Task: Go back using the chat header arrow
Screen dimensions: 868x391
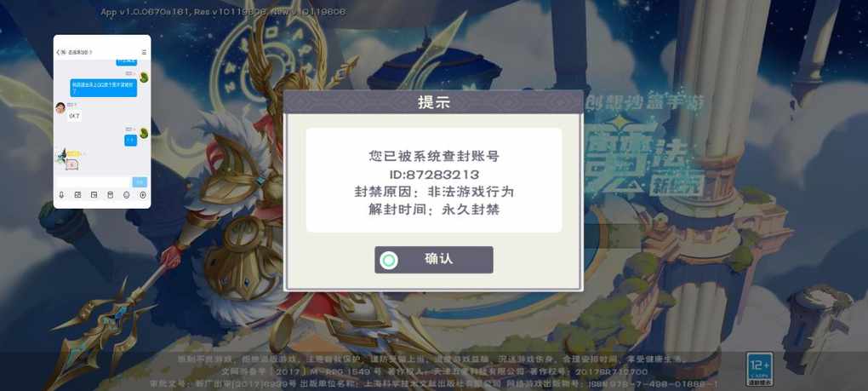Action: coord(58,52)
